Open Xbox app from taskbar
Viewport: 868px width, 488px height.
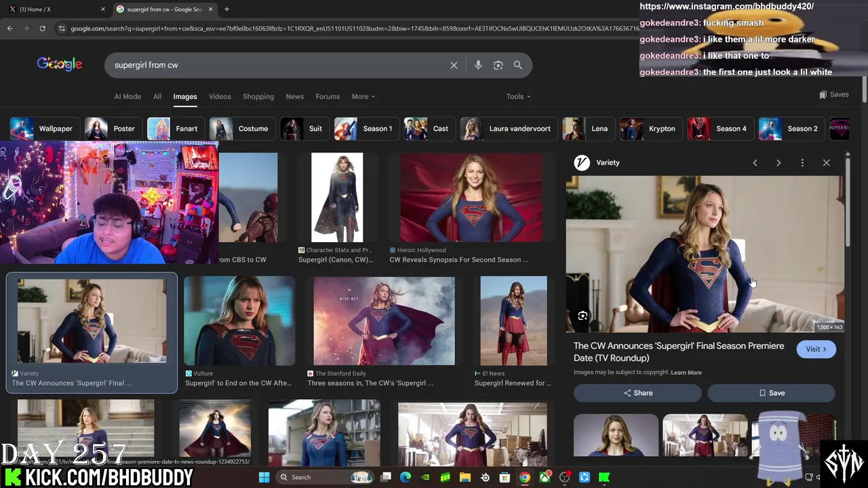[x=545, y=477]
